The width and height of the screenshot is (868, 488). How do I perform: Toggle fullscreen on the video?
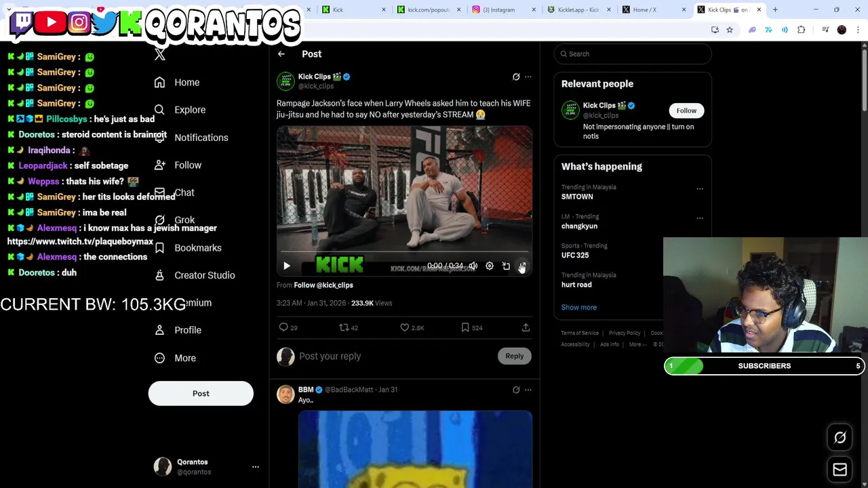522,266
